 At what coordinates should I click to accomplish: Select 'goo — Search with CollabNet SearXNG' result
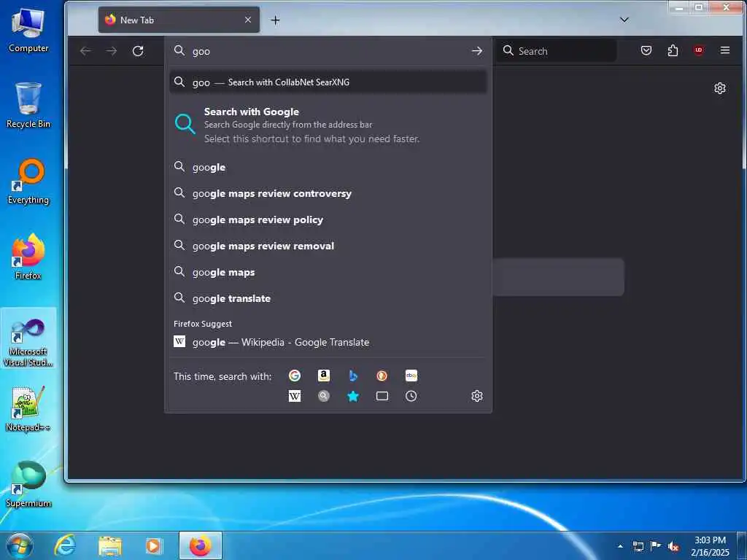tap(328, 82)
